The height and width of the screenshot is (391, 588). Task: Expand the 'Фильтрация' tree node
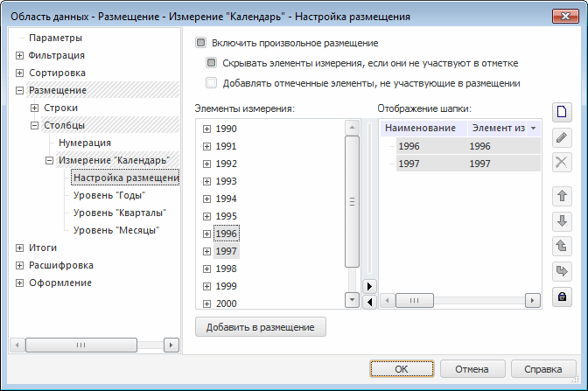[x=20, y=55]
